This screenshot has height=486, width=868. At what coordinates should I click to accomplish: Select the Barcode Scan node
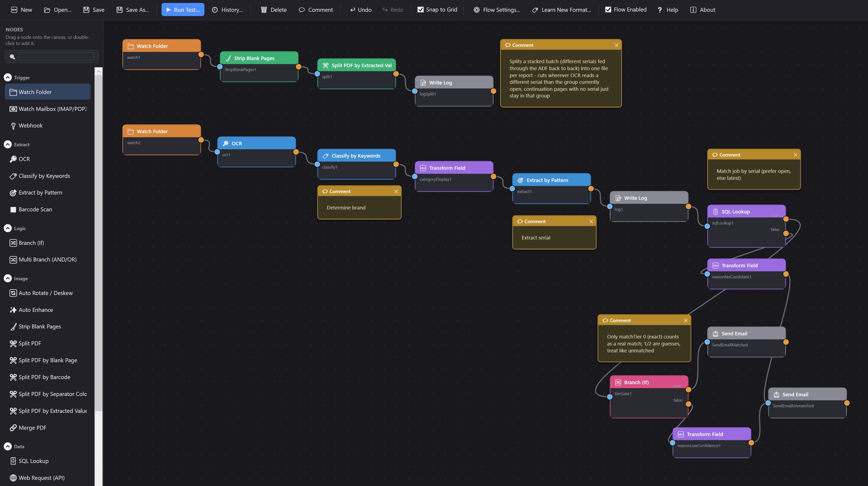click(47, 209)
